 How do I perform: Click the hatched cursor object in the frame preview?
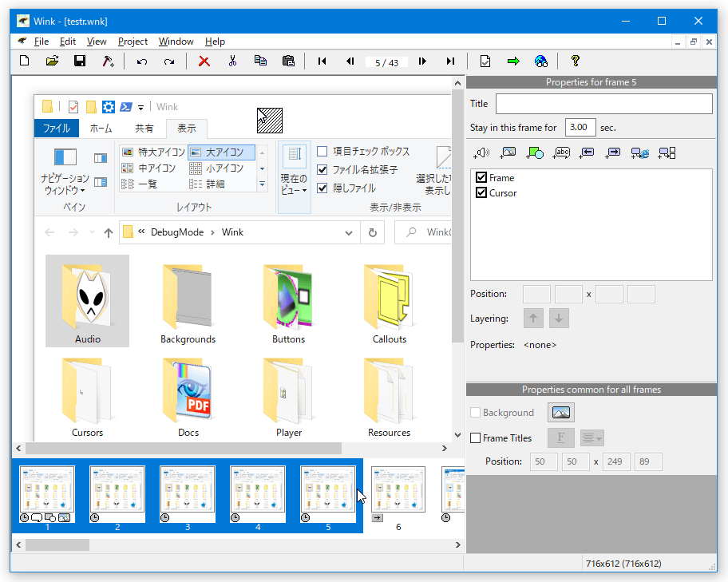270,121
